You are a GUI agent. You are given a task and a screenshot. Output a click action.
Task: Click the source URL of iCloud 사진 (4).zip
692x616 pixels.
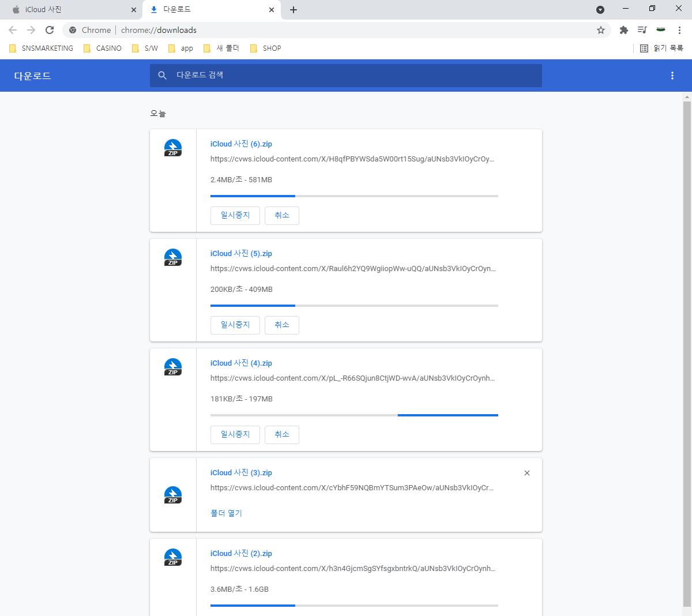click(x=353, y=378)
